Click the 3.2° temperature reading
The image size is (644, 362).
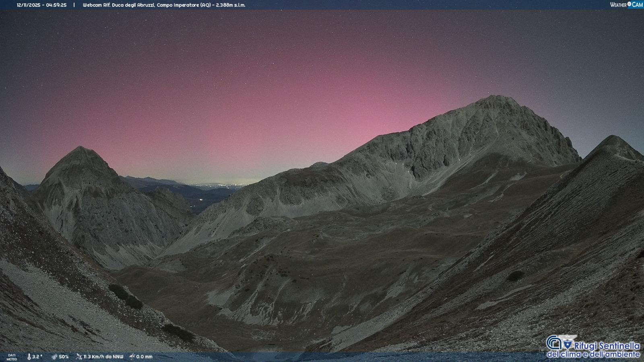tap(37, 357)
